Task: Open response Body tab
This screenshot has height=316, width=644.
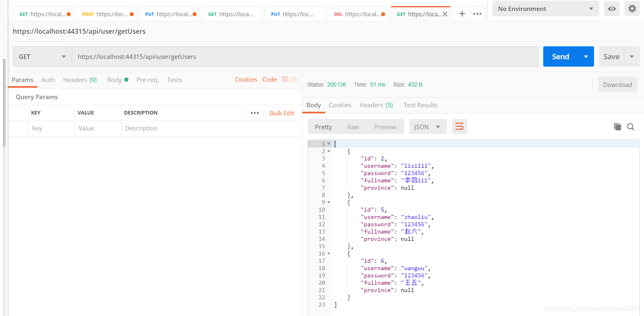Action: [x=313, y=105]
